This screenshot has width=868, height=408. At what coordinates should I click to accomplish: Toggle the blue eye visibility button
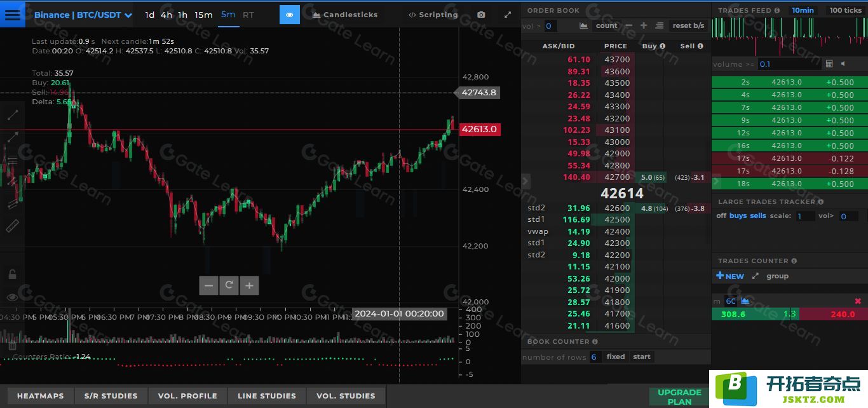[x=290, y=15]
